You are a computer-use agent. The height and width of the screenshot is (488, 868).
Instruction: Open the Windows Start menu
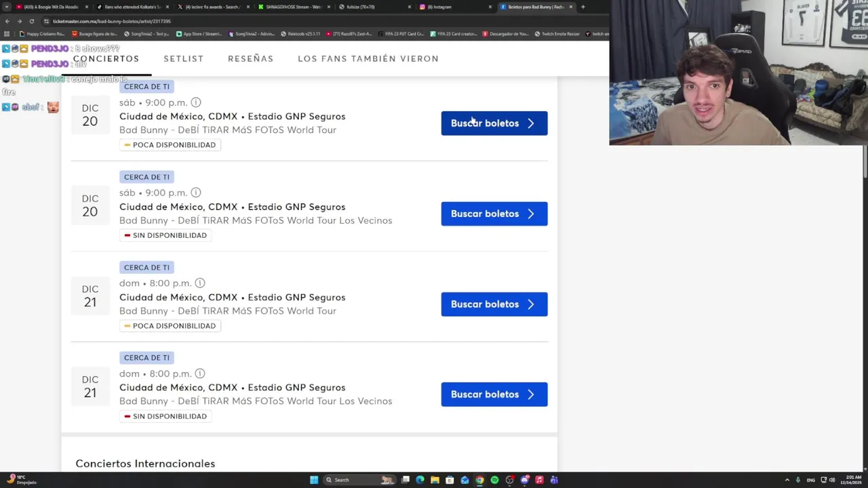click(314, 480)
